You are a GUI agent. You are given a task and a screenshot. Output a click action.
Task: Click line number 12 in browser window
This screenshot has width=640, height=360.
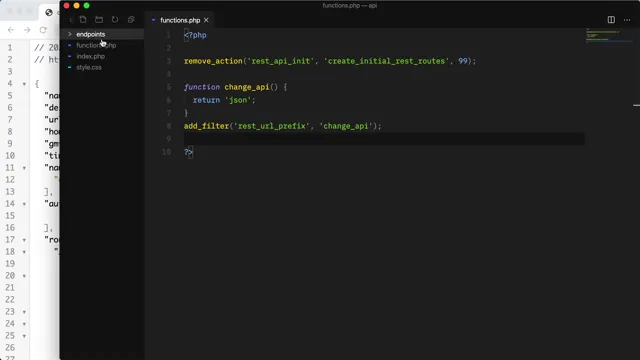coord(10,180)
